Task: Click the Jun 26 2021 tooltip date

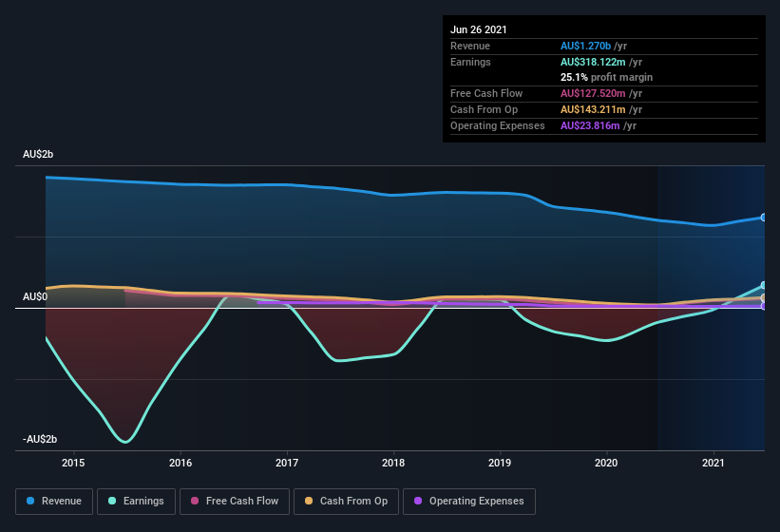Action: coord(479,29)
